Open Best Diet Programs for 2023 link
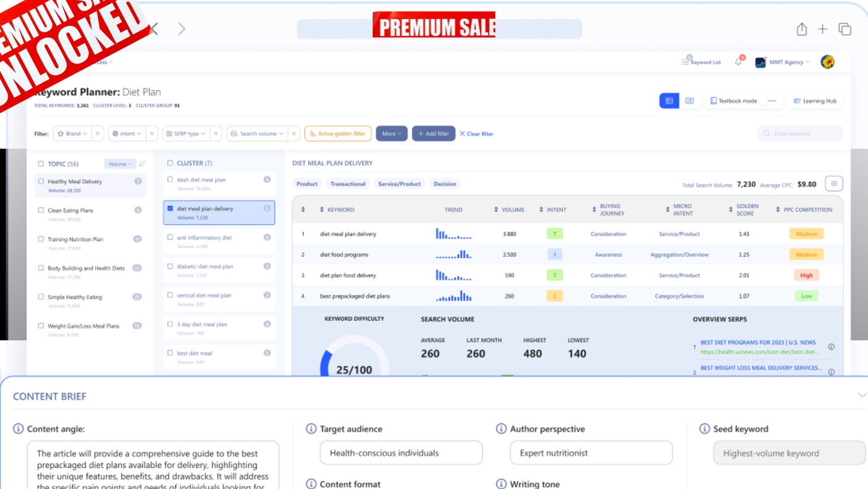The image size is (868, 489). 758,343
